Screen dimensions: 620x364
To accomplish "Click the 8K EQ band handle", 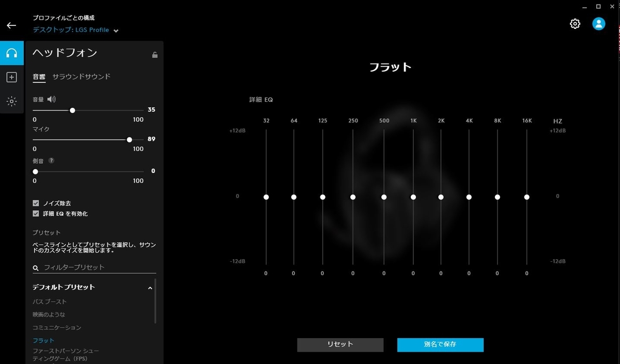I will 497,197.
